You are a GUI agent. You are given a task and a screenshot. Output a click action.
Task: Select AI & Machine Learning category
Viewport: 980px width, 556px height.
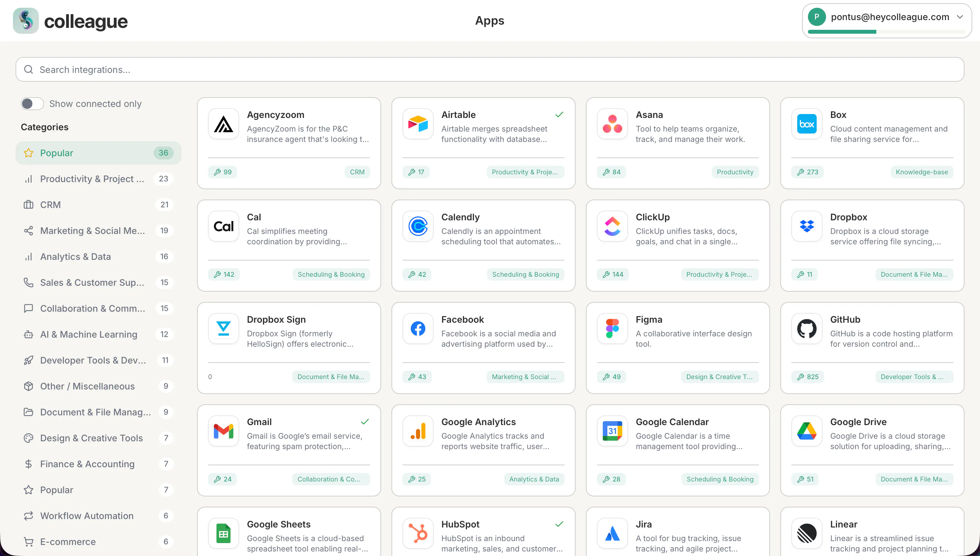(99, 334)
